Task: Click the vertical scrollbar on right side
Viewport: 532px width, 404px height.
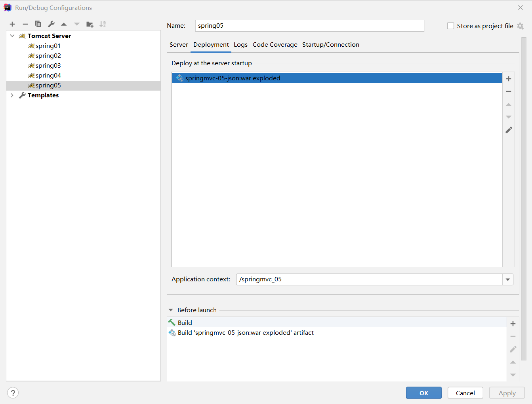Action: point(524,198)
